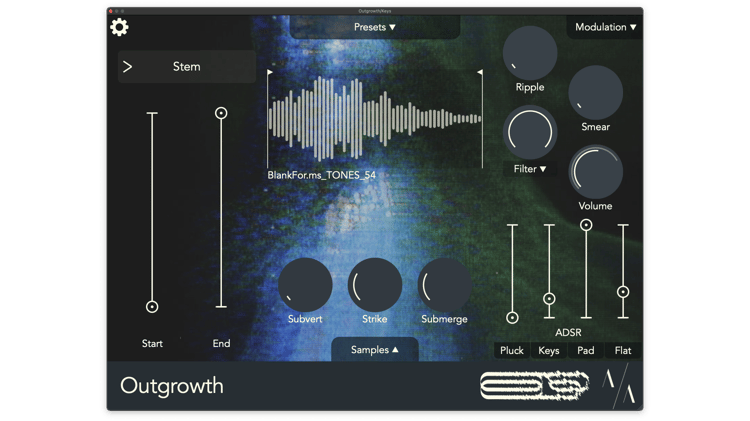The image size is (750, 421).
Task: Open settings via the gear icon
Action: 119,27
